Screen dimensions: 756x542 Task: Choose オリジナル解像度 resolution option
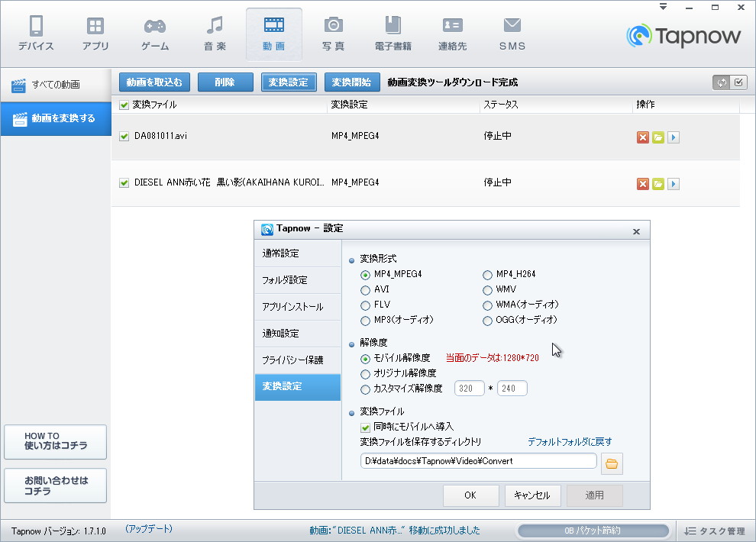pos(364,373)
